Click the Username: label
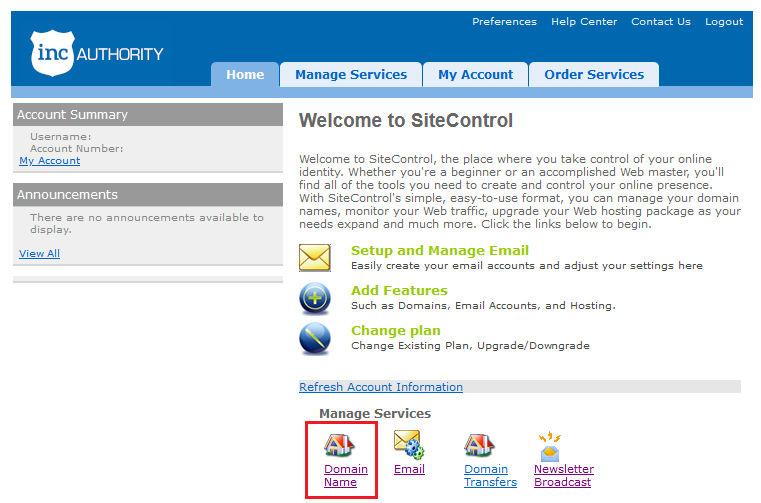The image size is (761, 503). pyautogui.click(x=61, y=137)
